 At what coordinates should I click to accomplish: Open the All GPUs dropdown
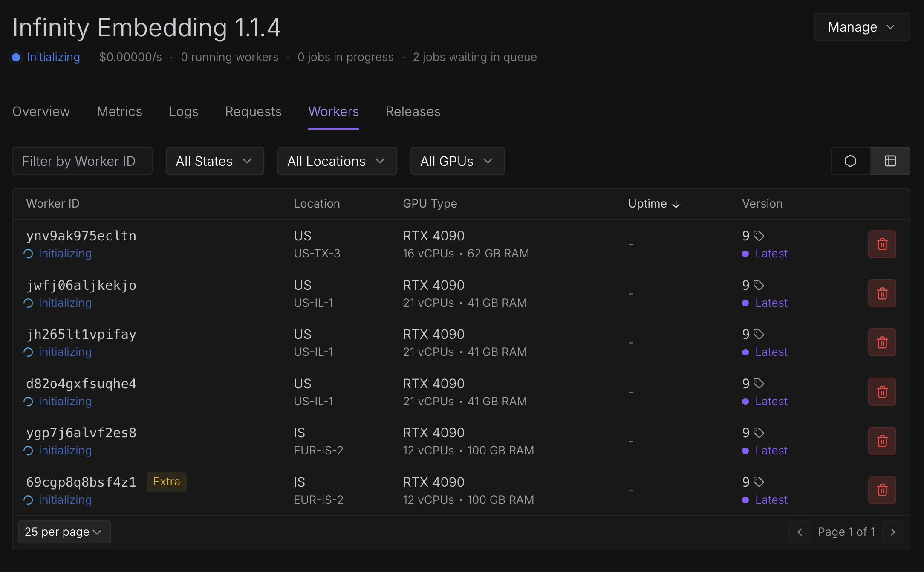point(457,161)
